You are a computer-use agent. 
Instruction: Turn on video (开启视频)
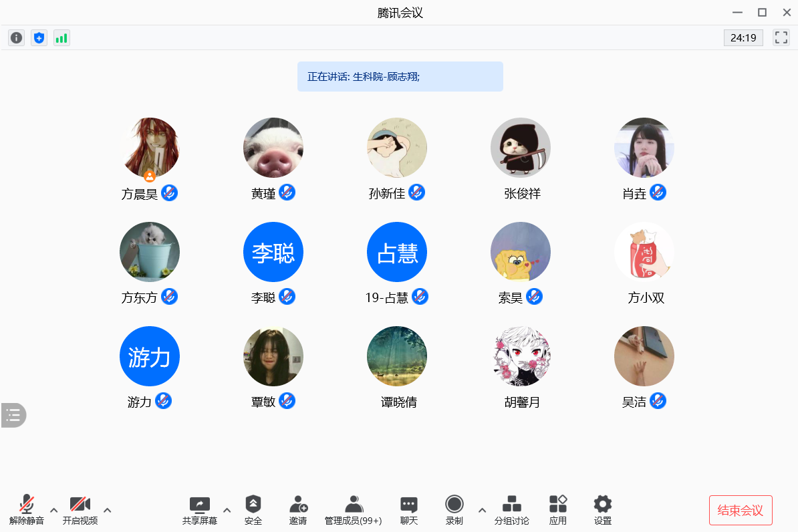pyautogui.click(x=80, y=511)
